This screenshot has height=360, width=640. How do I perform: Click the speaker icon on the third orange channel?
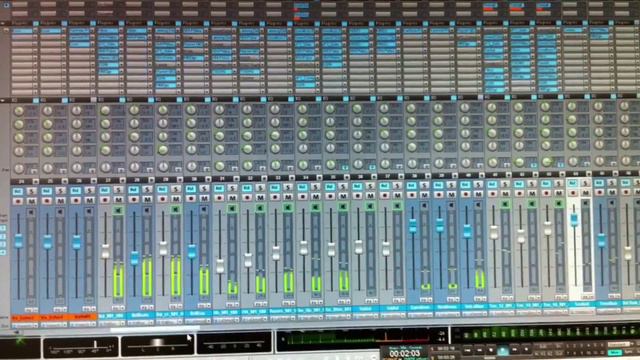[x=89, y=211]
